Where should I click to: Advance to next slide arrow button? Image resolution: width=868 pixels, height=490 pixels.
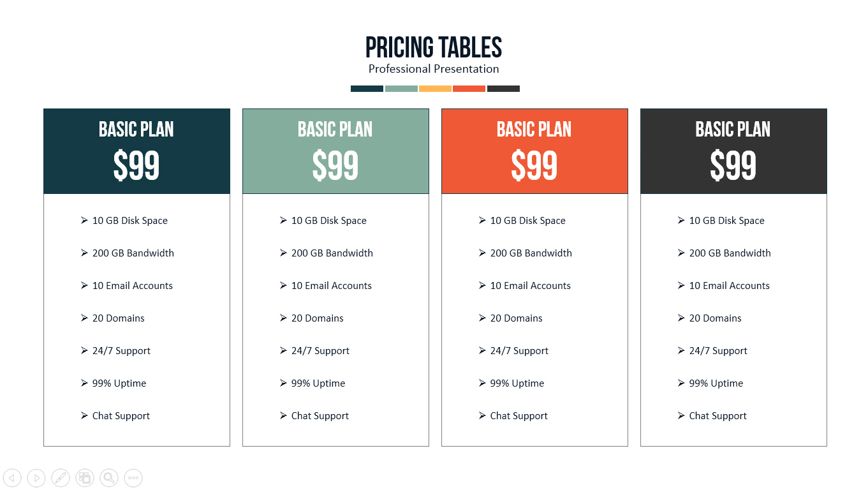click(36, 478)
